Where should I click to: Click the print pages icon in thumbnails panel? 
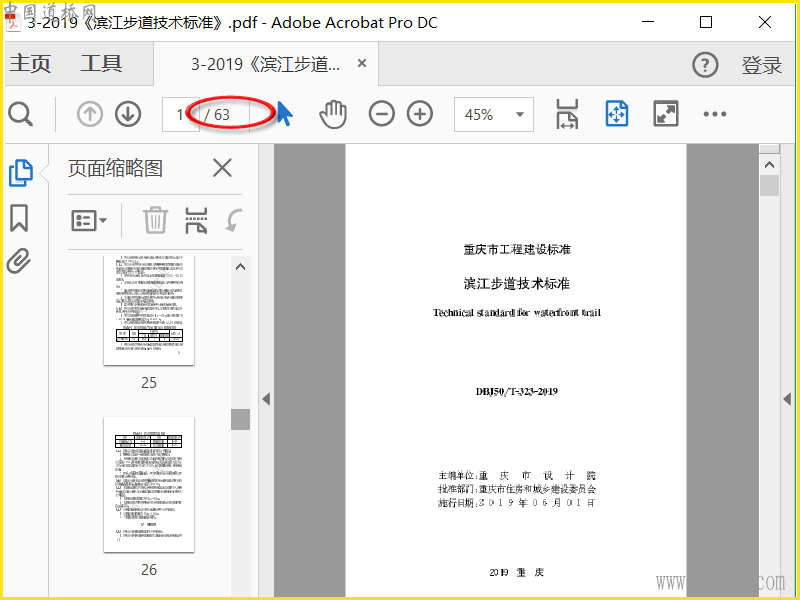196,220
